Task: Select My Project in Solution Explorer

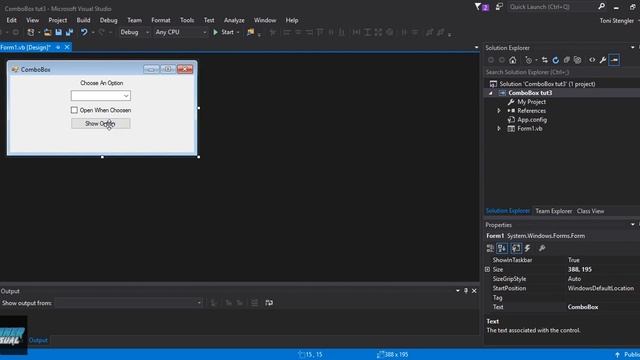Action: click(x=531, y=102)
